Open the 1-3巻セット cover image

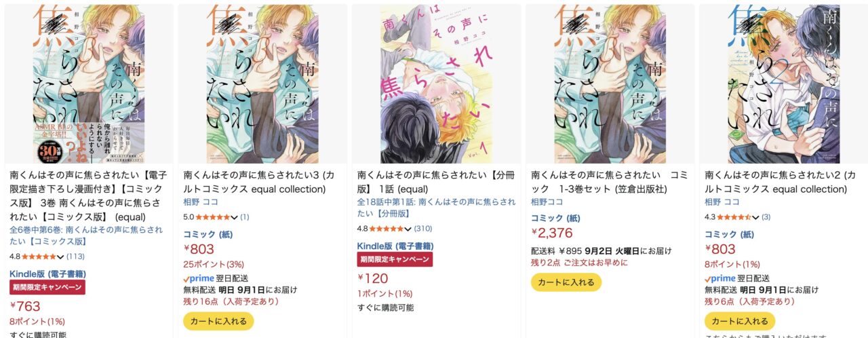point(610,84)
